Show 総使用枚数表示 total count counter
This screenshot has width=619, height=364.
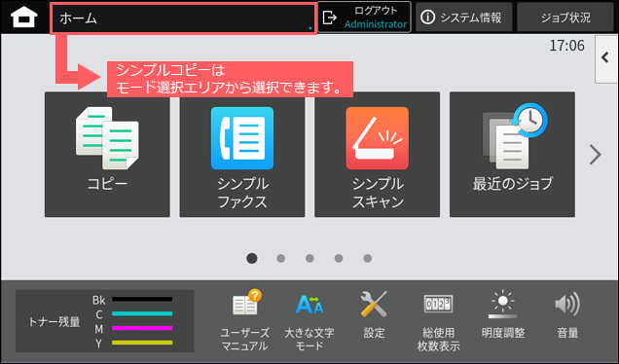point(438,320)
